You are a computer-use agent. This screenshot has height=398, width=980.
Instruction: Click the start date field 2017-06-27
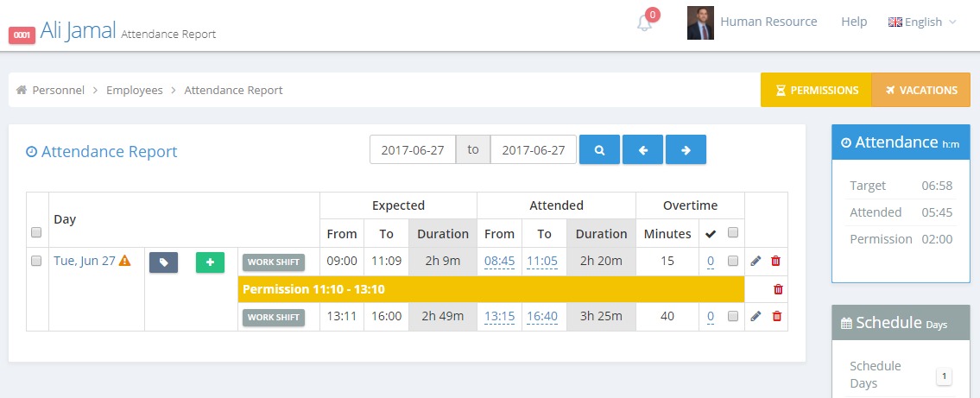tap(413, 150)
